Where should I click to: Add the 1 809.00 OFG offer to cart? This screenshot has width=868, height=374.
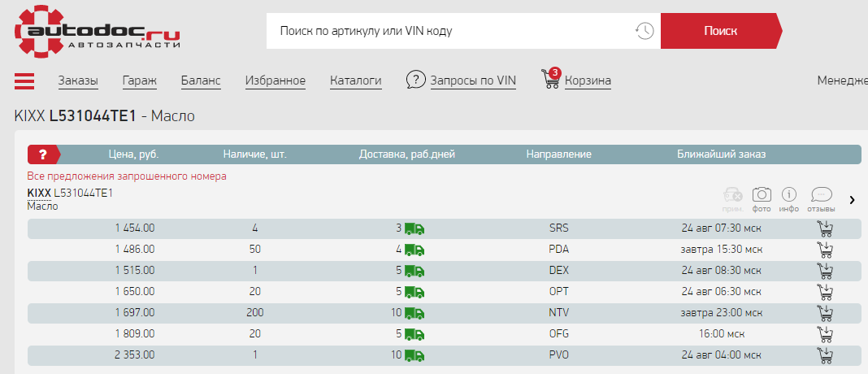(825, 334)
